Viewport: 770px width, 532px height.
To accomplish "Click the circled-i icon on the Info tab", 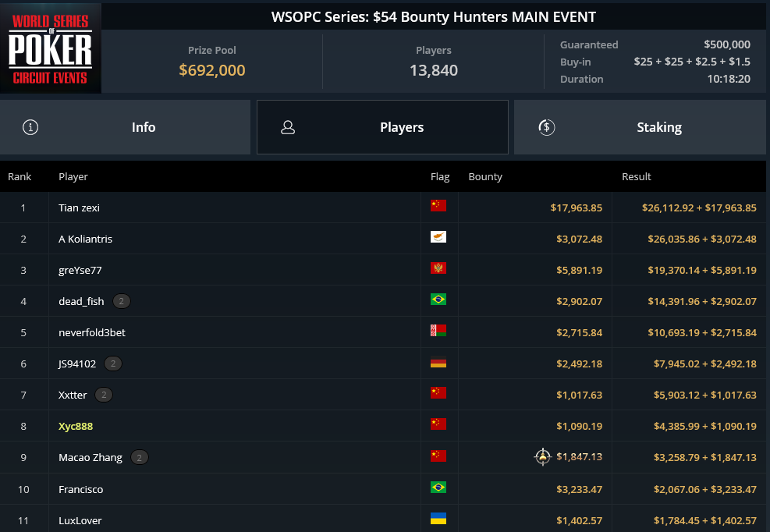I will (30, 127).
